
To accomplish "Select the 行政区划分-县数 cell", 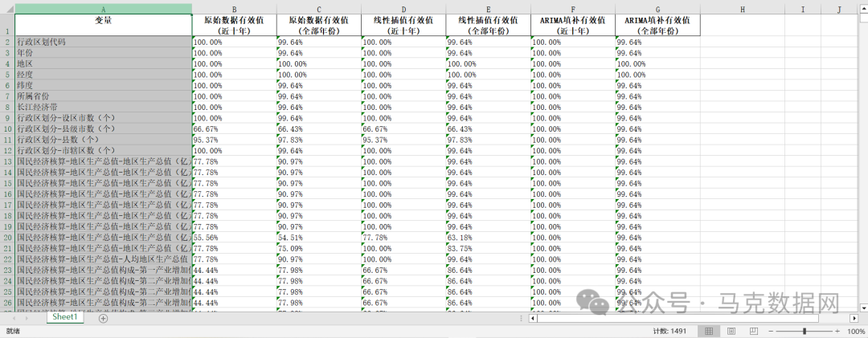I will pyautogui.click(x=104, y=140).
